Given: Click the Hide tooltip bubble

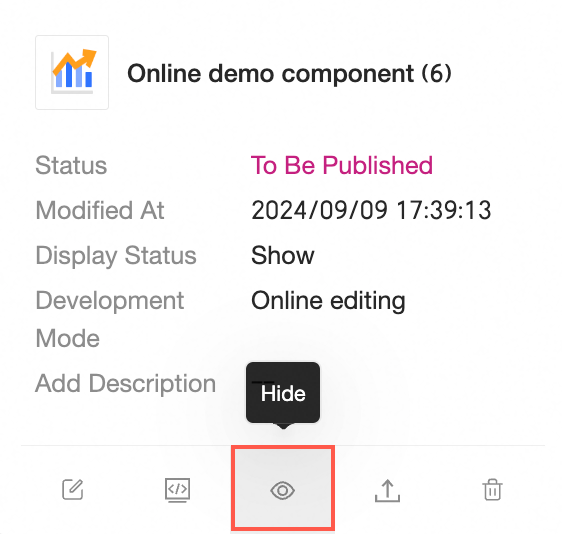Looking at the screenshot, I should click(283, 393).
